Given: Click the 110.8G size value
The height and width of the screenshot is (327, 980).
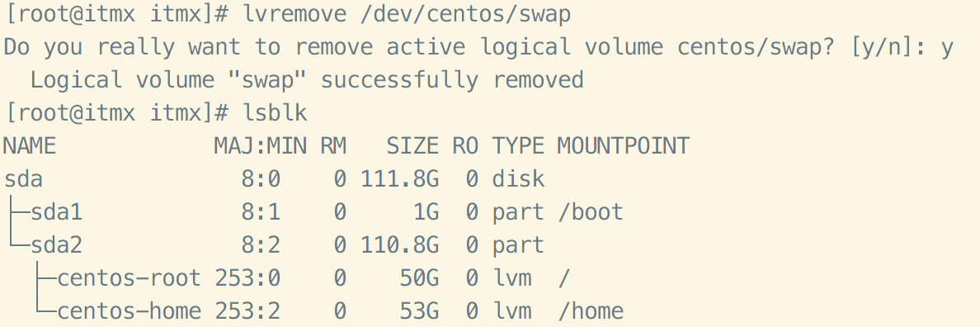Looking at the screenshot, I should [400, 245].
